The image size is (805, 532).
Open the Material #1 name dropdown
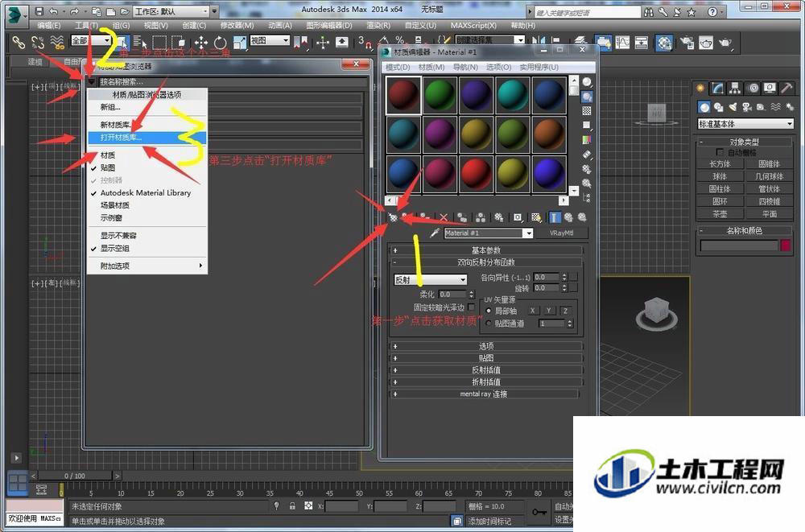[527, 233]
